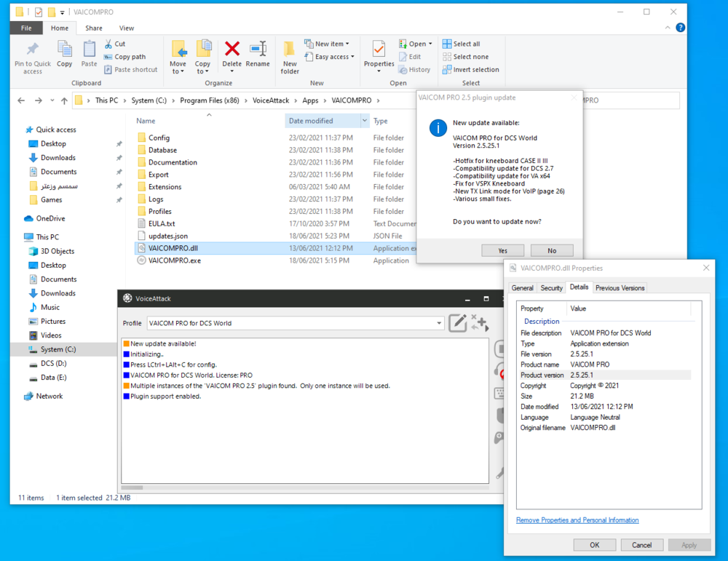Click the Copy path option
The width and height of the screenshot is (728, 561).
(x=125, y=57)
